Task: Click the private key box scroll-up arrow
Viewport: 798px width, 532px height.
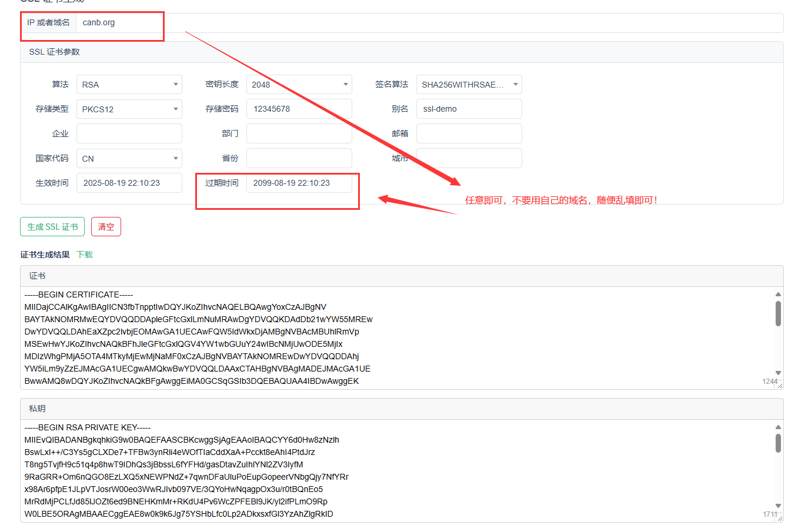Action: [x=778, y=427]
